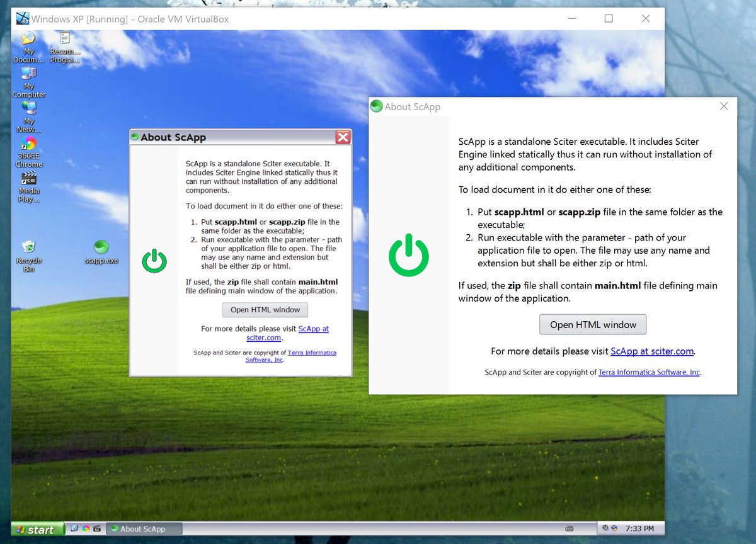
Task: Follow ScApp at sciter.com link in right window
Action: click(x=652, y=351)
